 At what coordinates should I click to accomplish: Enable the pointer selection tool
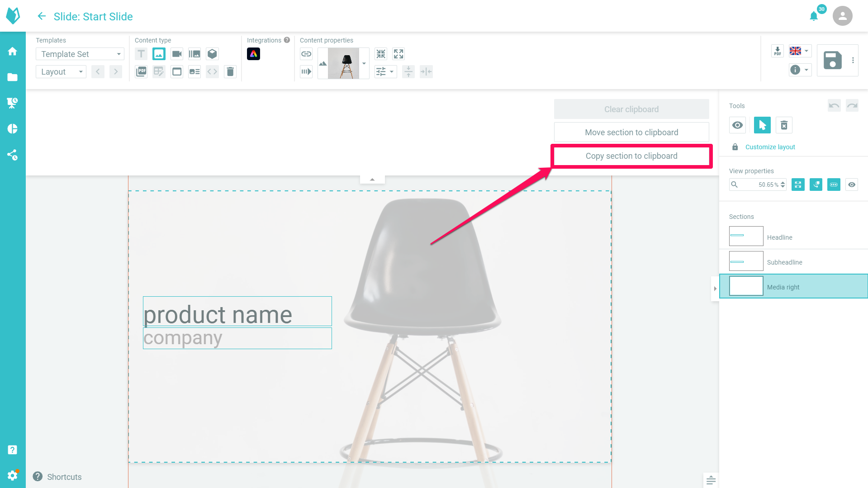point(762,125)
